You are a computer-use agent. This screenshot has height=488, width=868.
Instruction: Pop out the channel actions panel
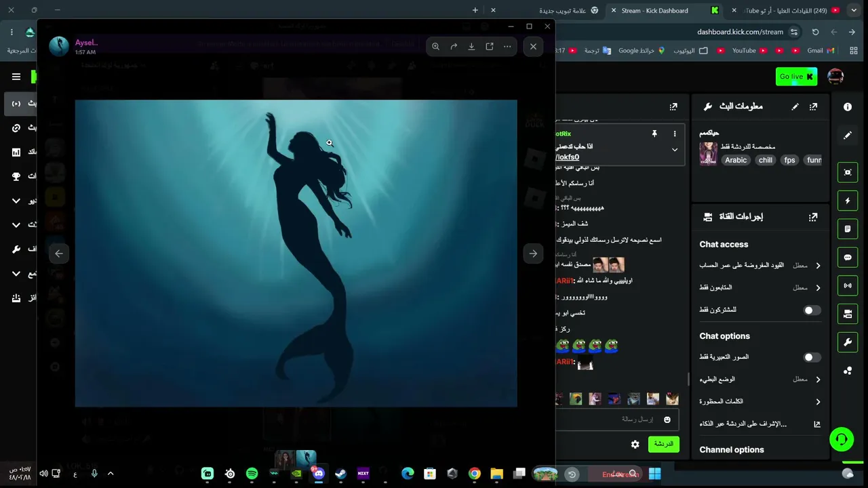pos(813,217)
